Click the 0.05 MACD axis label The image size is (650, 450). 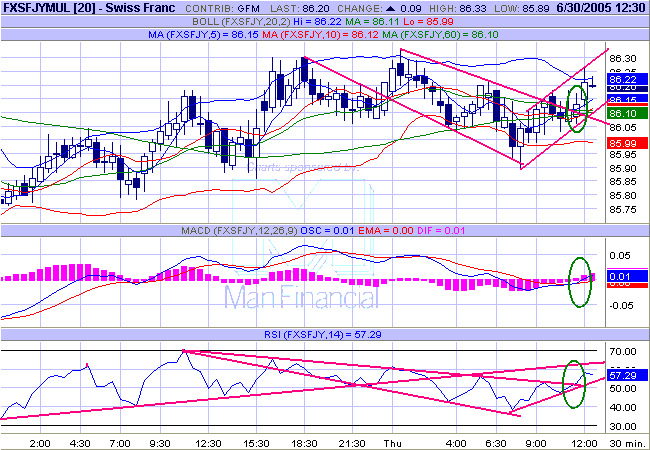point(619,255)
